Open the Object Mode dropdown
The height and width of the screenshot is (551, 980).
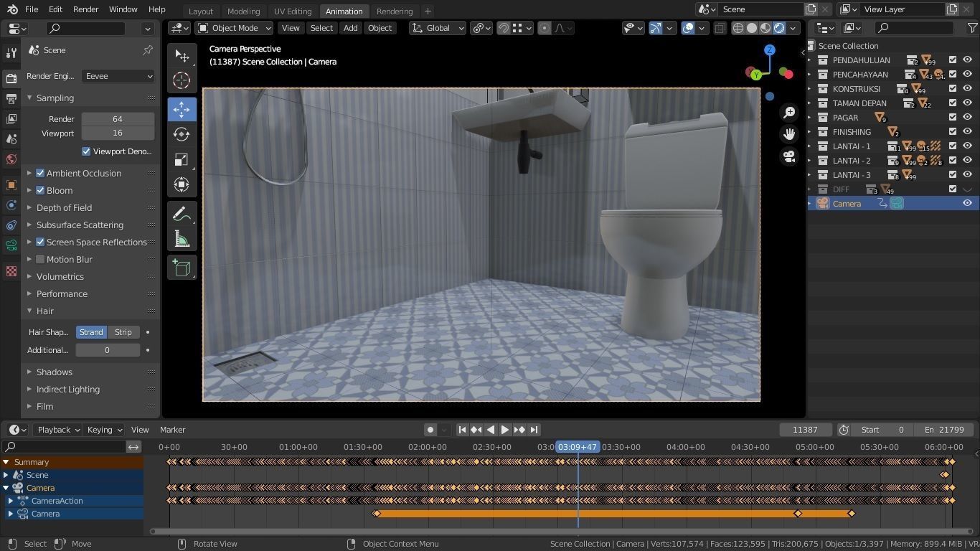coord(235,28)
